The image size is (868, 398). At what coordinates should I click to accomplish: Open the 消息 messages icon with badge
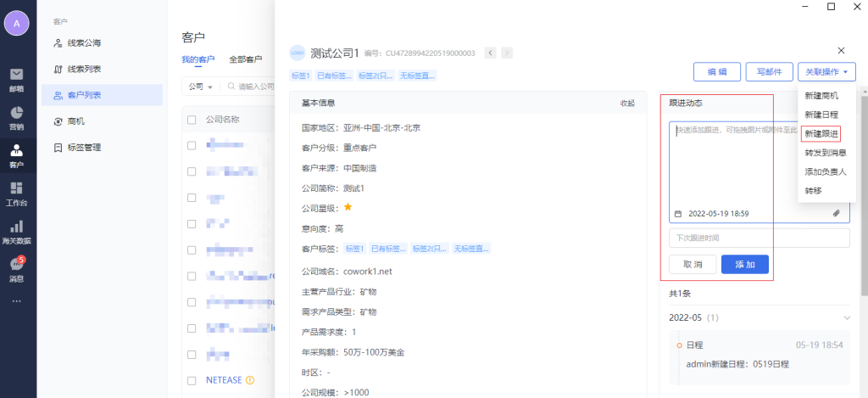pos(17,269)
